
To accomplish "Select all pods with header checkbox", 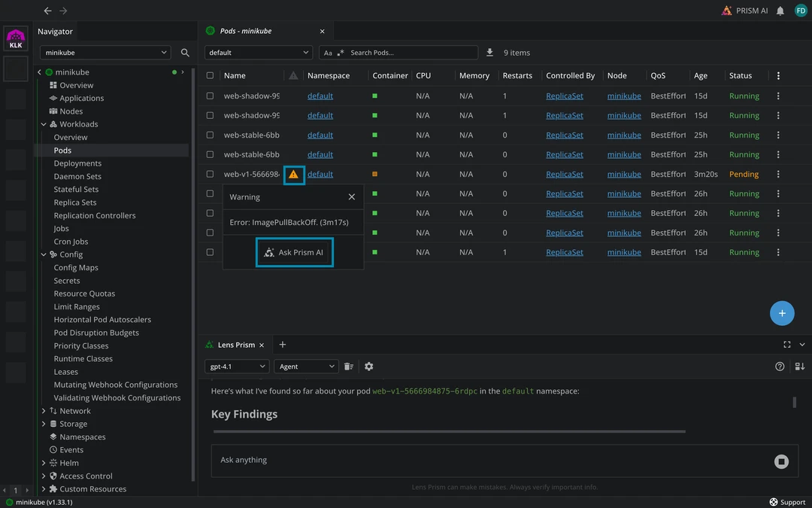I will 210,76.
